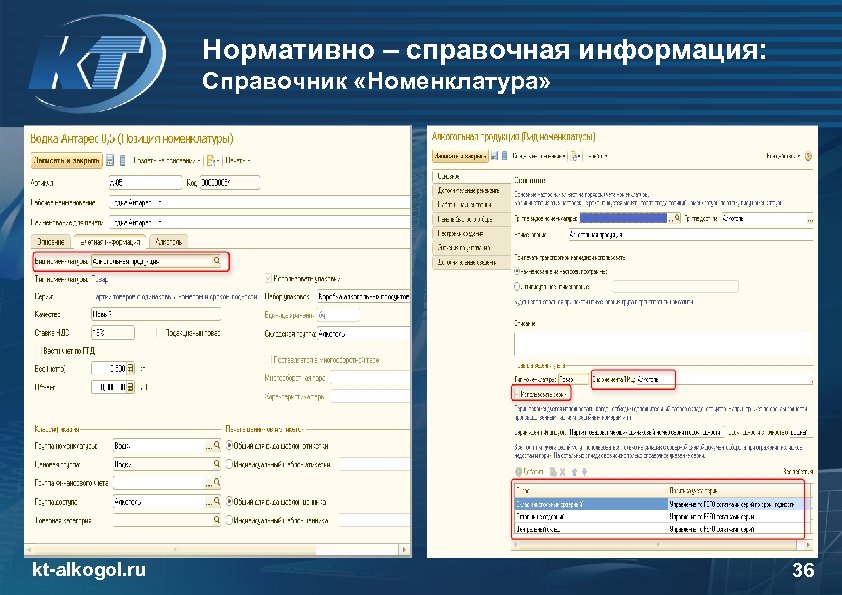The image size is (842, 595).
Task: Click the move down arrow above the series table
Action: click(584, 472)
